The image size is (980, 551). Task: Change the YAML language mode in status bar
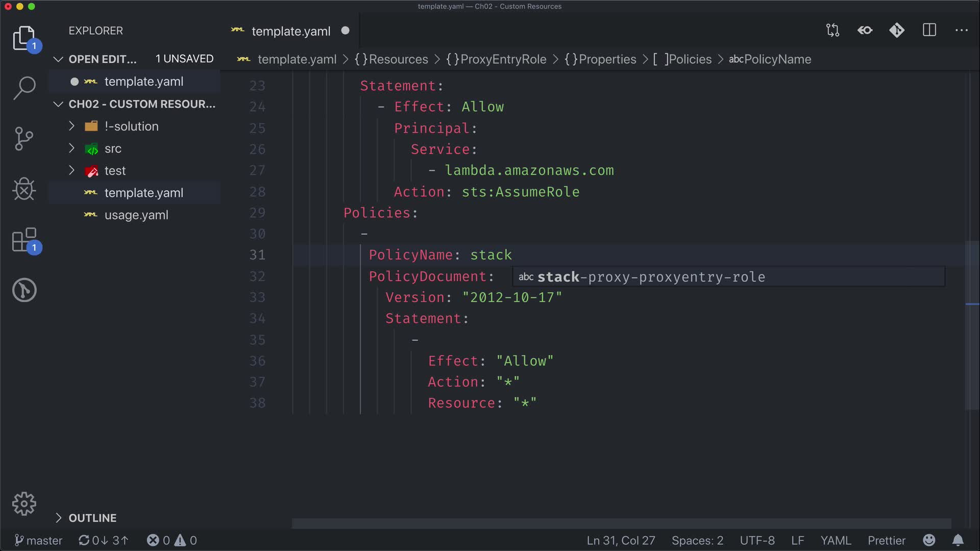pyautogui.click(x=836, y=540)
